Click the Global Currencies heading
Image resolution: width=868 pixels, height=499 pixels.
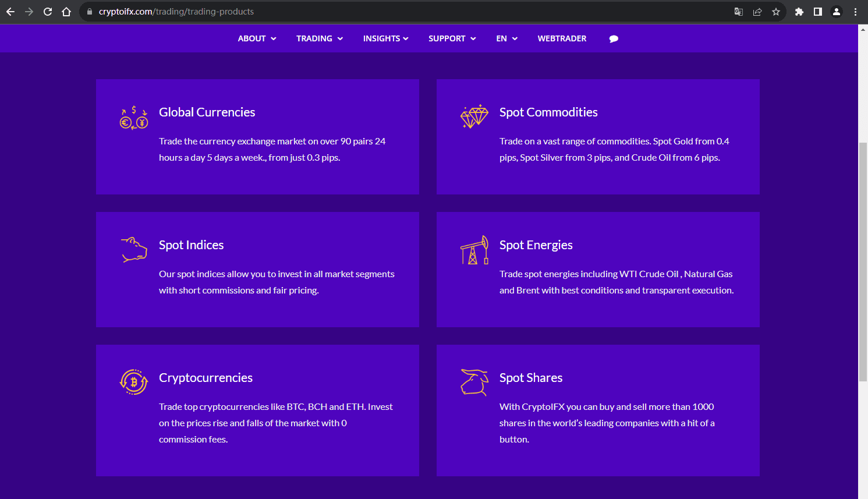coord(207,112)
